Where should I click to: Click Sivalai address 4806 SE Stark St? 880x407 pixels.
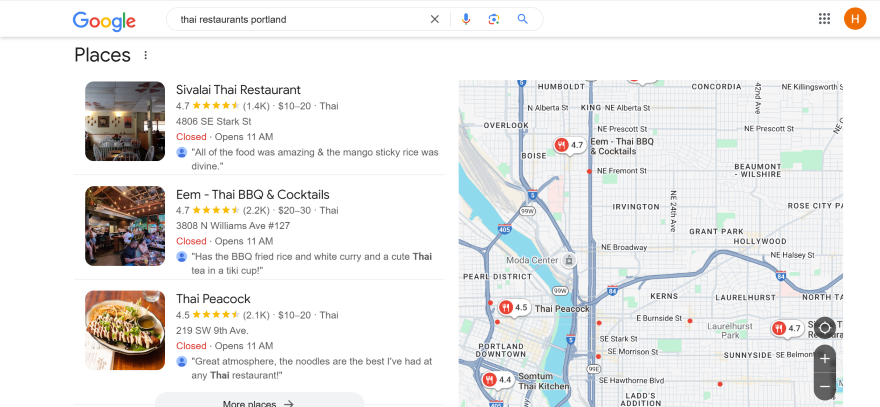[213, 121]
